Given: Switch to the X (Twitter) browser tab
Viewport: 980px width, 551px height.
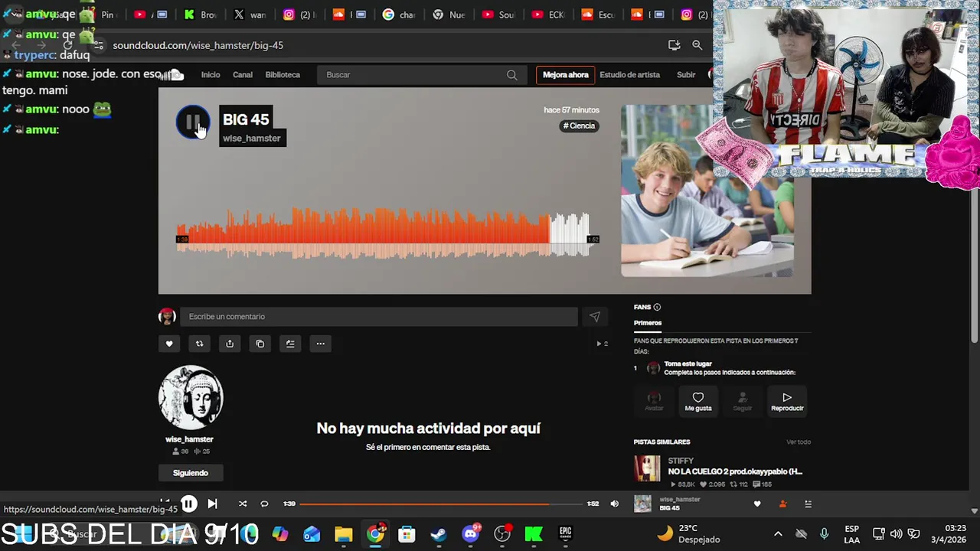Looking at the screenshot, I should pyautogui.click(x=250, y=15).
